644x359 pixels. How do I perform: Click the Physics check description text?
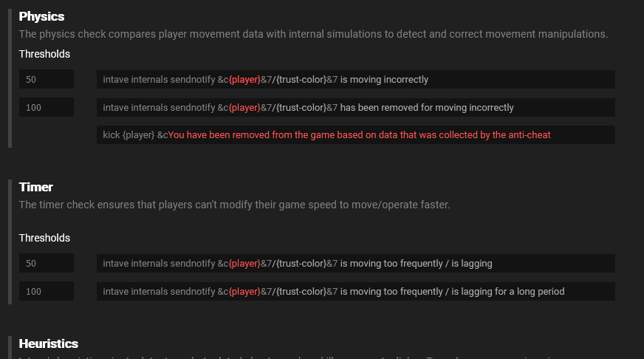coord(313,34)
